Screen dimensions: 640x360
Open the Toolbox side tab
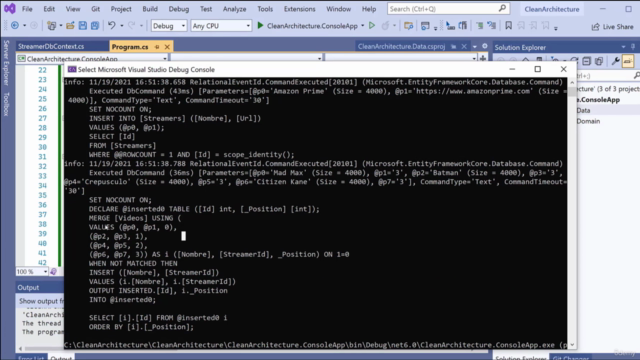coord(6,104)
